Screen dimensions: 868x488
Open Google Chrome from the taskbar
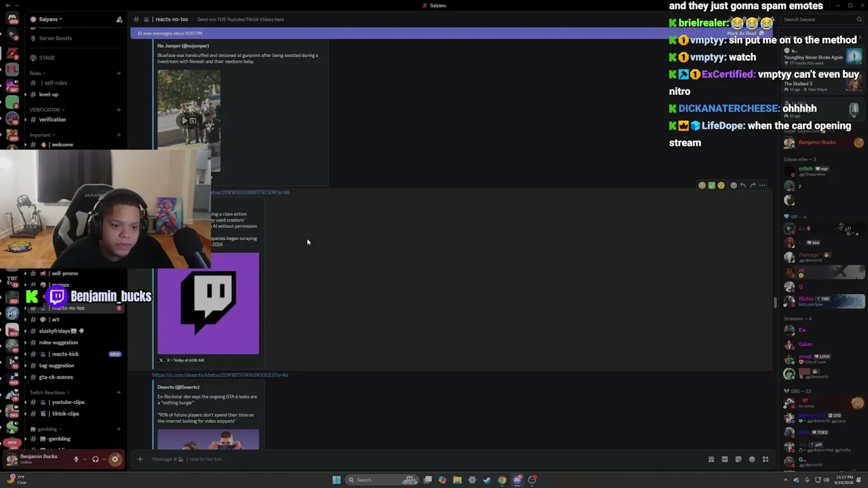click(x=502, y=480)
